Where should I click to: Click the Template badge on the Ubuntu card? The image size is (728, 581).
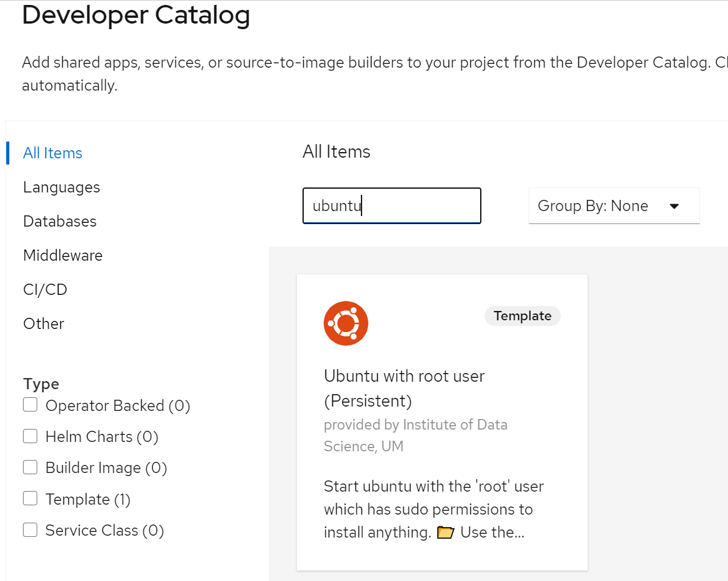[522, 316]
